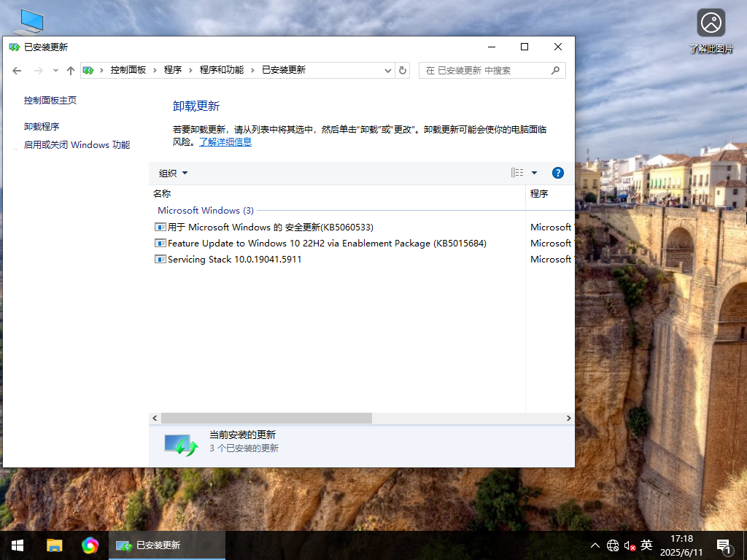Click the change view icon

coord(517,172)
